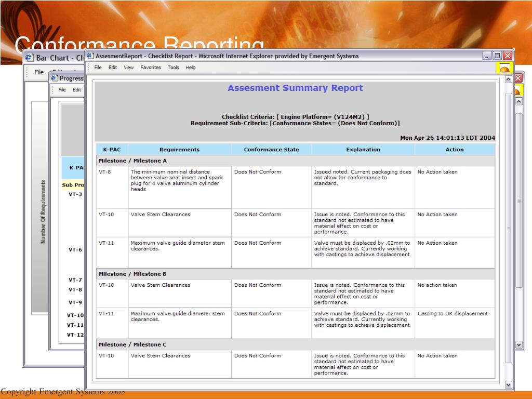The image size is (532, 399).
Task: Open File menu in Bar Chart window
Action: pyautogui.click(x=39, y=72)
